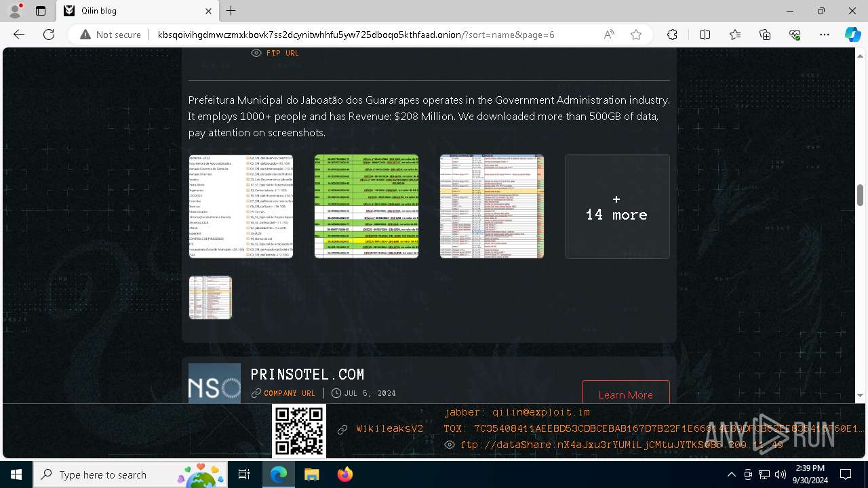Open the Collections icon
868x488 pixels.
[x=765, y=35]
